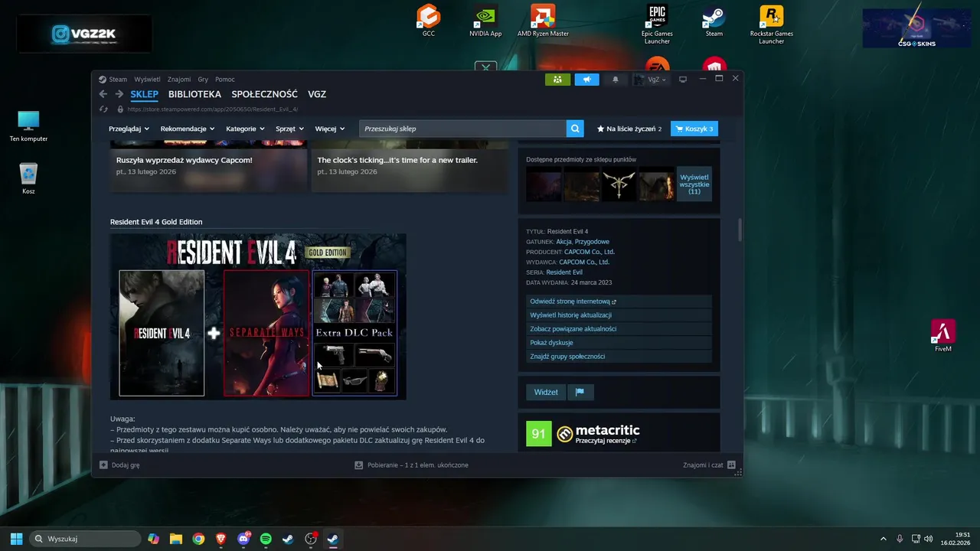Open the Pomoc menu
980x551 pixels.
(x=225, y=80)
